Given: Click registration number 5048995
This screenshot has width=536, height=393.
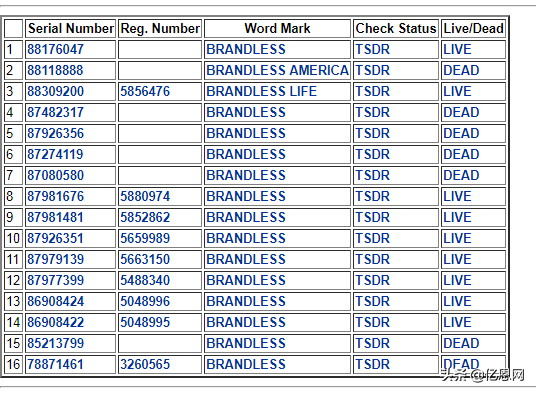Looking at the screenshot, I should (x=145, y=323).
